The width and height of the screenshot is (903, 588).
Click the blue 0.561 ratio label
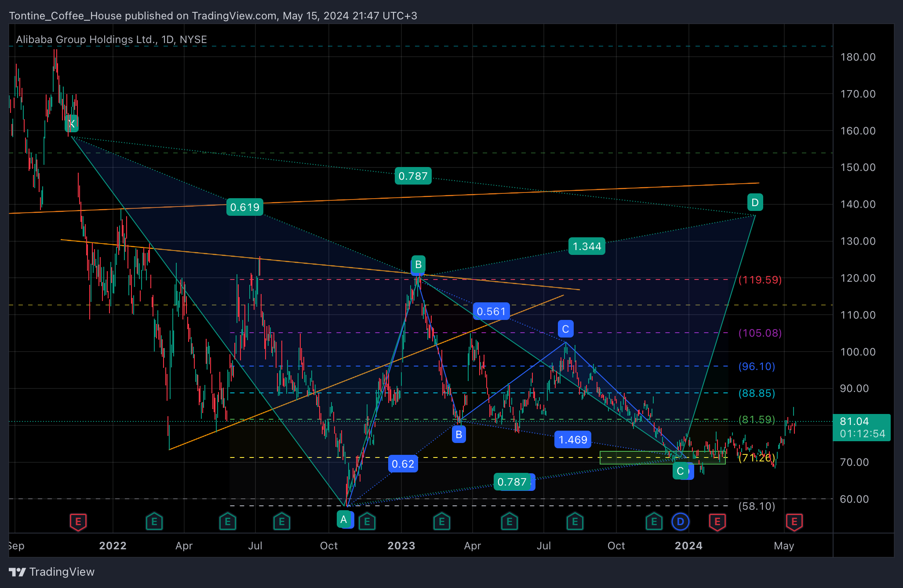492,311
